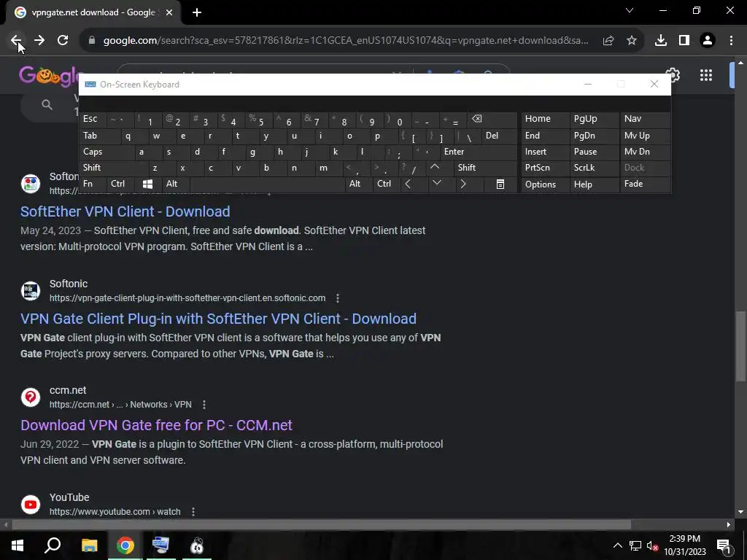747x560 pixels.
Task: Click the YouTube site favicon
Action: coord(31,505)
